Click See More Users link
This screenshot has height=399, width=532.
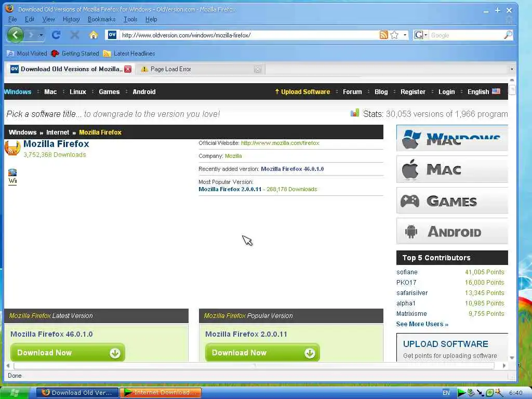coord(422,324)
